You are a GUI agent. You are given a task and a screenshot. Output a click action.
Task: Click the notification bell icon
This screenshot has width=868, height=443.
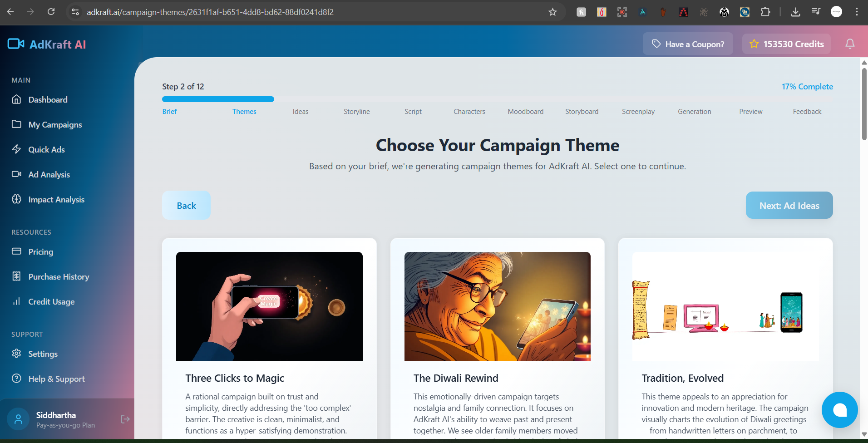click(850, 44)
